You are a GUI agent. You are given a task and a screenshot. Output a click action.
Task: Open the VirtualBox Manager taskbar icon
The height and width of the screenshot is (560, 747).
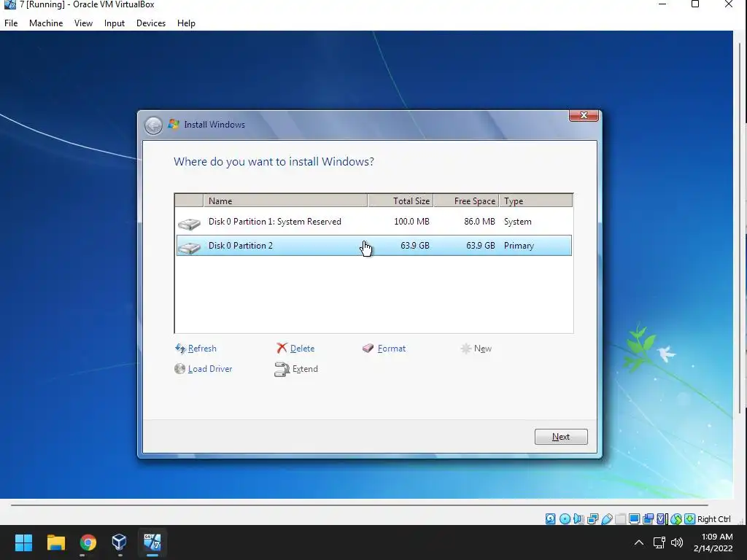[x=119, y=542]
